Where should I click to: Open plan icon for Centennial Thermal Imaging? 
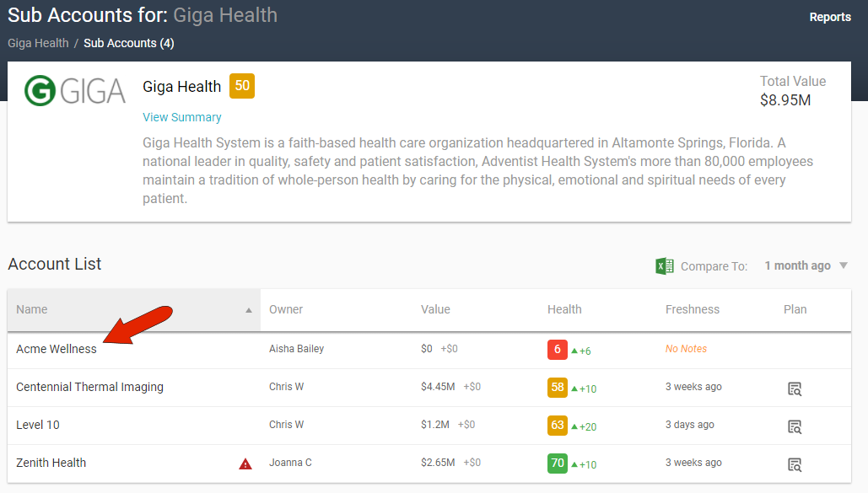794,389
